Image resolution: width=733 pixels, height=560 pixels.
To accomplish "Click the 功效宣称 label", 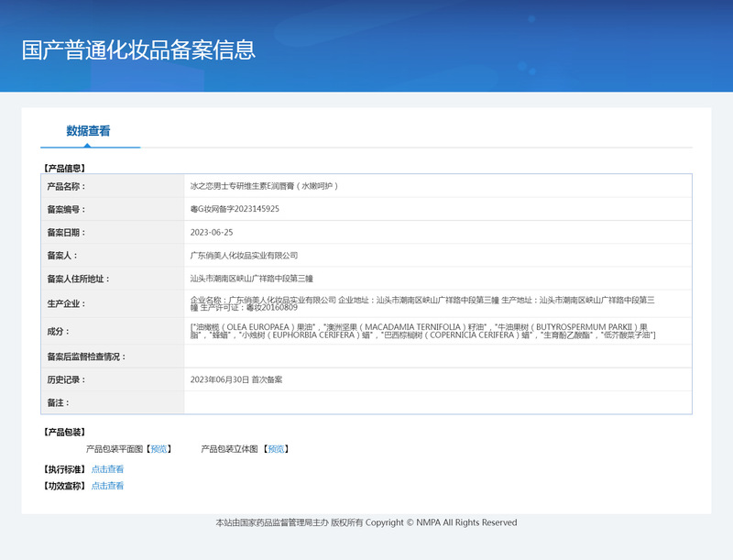I will pos(64,486).
